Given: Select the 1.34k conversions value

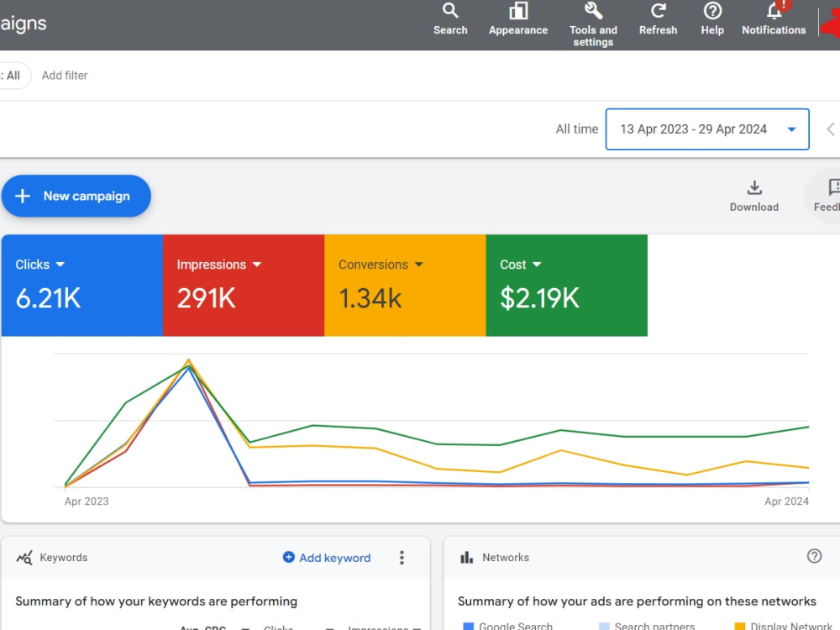Looking at the screenshot, I should click(370, 298).
